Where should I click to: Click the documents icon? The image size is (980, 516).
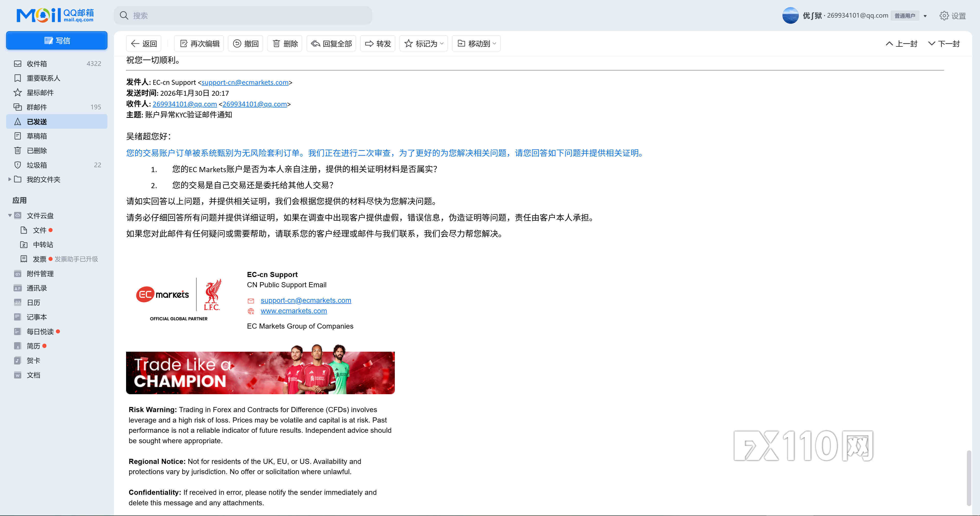[18, 375]
